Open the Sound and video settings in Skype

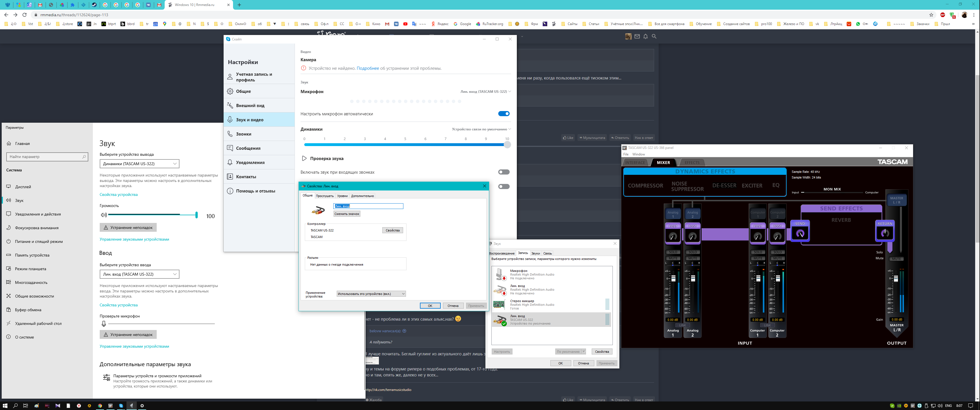pyautogui.click(x=250, y=120)
